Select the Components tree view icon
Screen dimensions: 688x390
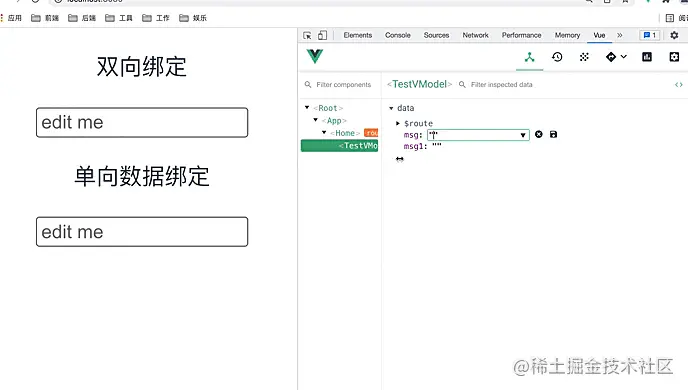pos(530,57)
